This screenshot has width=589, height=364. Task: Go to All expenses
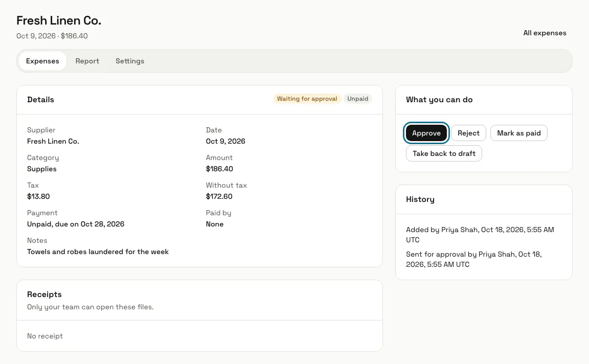point(545,33)
